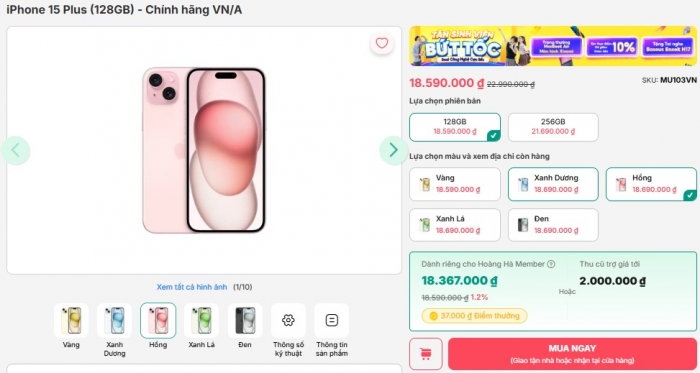Choose the Vàng color option

click(455, 184)
